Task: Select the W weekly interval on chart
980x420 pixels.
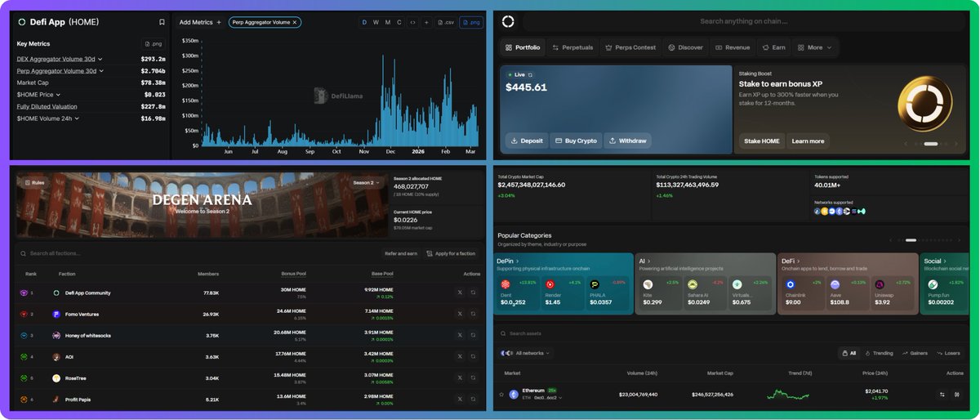Action: (x=376, y=22)
